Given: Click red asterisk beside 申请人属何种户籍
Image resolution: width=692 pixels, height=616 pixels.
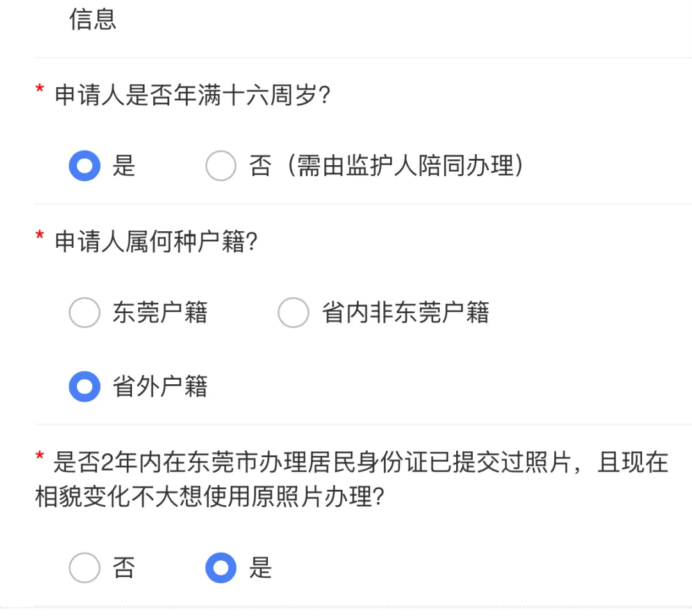Looking at the screenshot, I should [x=40, y=238].
